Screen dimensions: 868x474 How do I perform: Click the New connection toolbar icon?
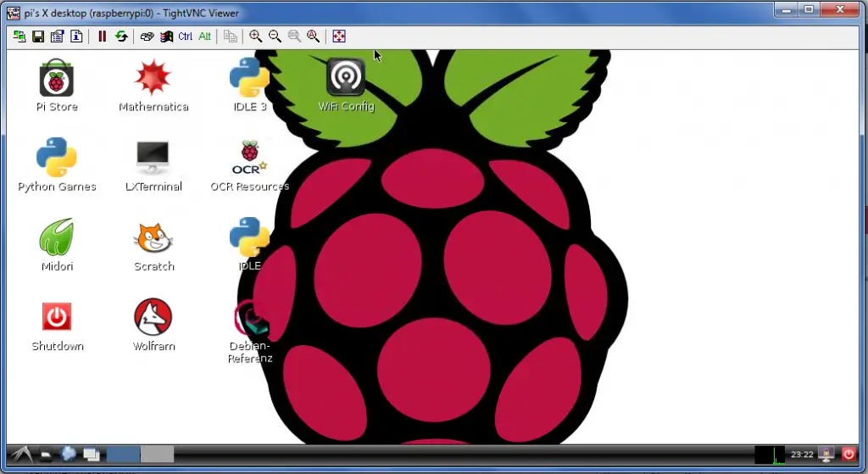click(19, 36)
